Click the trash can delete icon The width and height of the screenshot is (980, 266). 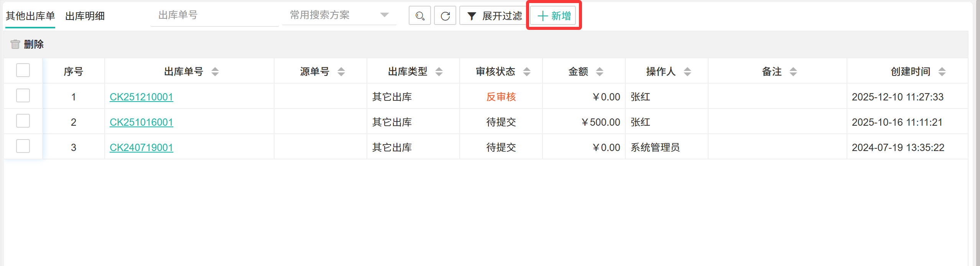[x=15, y=44]
